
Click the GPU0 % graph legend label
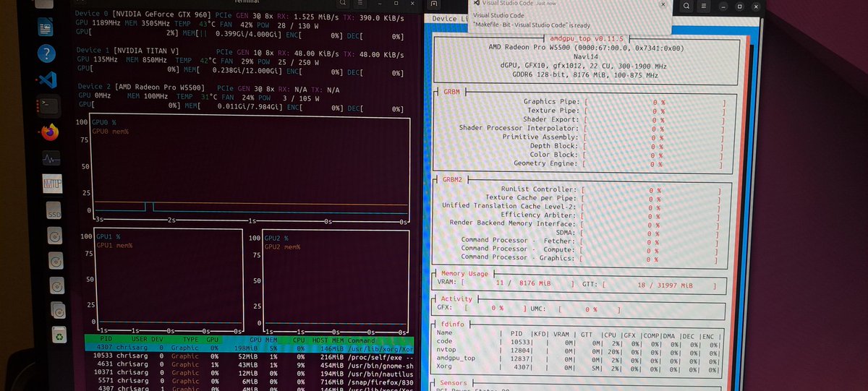pyautogui.click(x=104, y=123)
